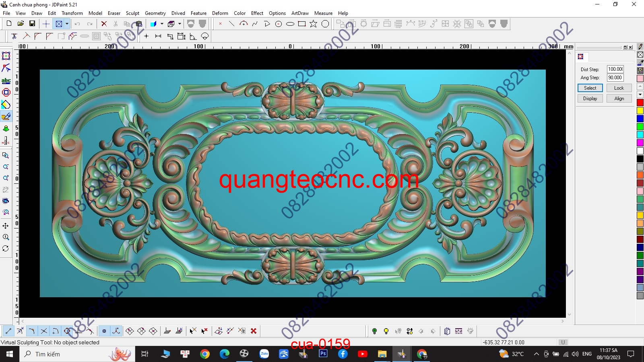Edit the Dist Step value field
644x362 pixels.
coord(615,69)
